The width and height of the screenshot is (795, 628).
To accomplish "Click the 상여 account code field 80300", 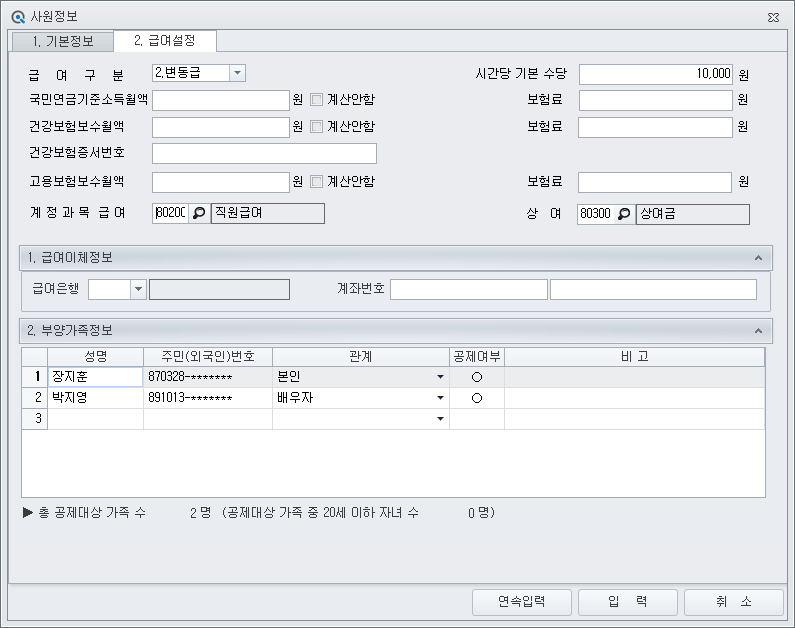I will [596, 214].
